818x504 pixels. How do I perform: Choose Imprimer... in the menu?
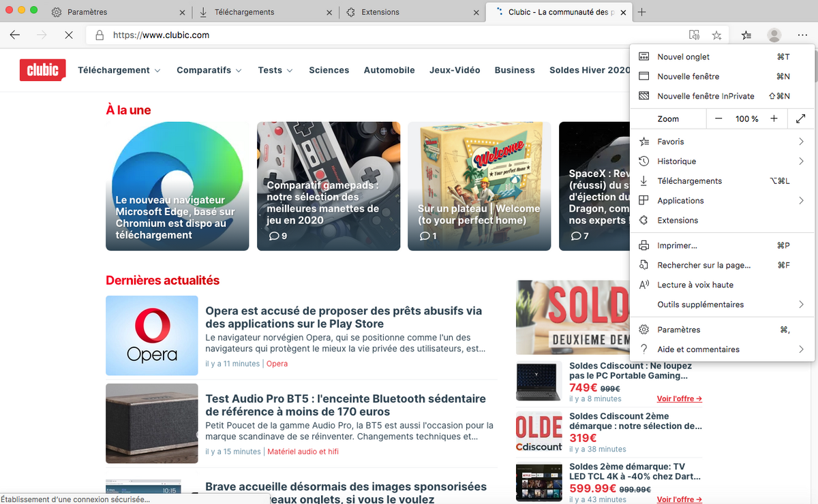pos(723,245)
